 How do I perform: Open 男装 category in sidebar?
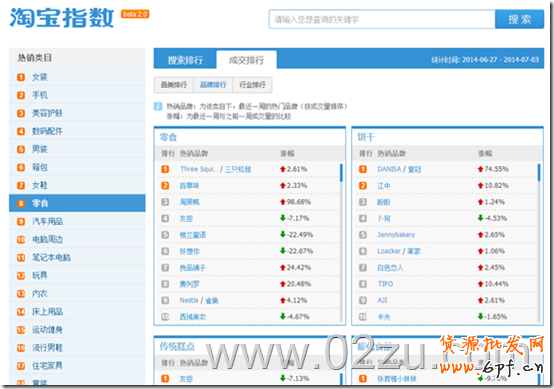(77, 149)
